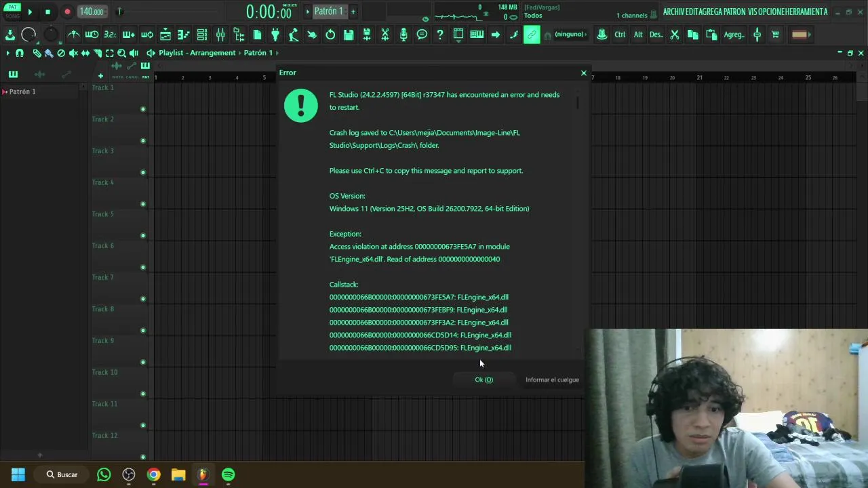Open the channel rack icon
Image resolution: width=868 pixels, height=488 pixels.
[202, 35]
